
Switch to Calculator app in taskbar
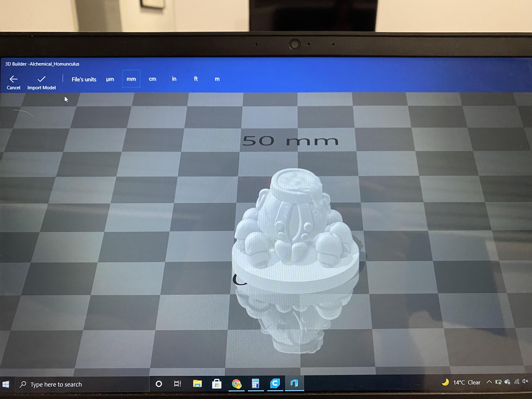[255, 384]
